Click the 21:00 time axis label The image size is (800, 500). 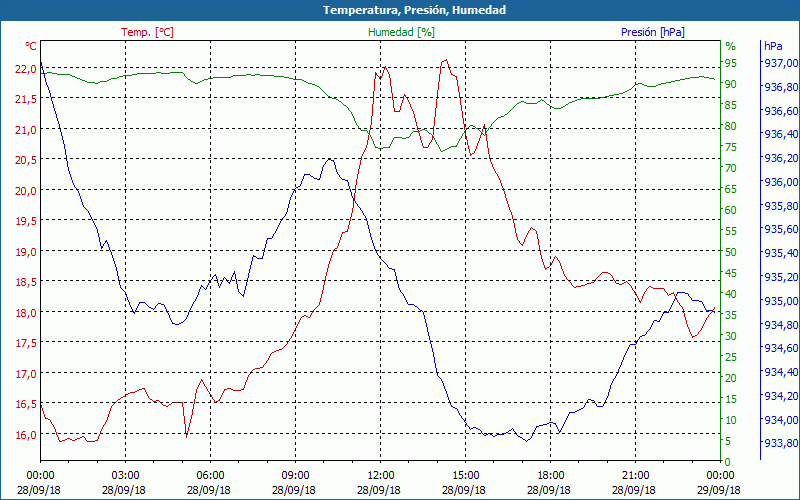[x=636, y=477]
